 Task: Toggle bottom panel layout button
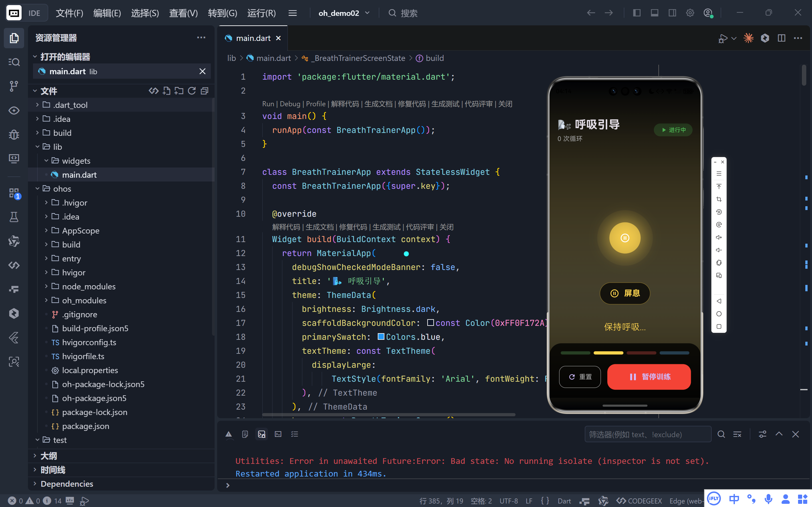pyautogui.click(x=654, y=13)
